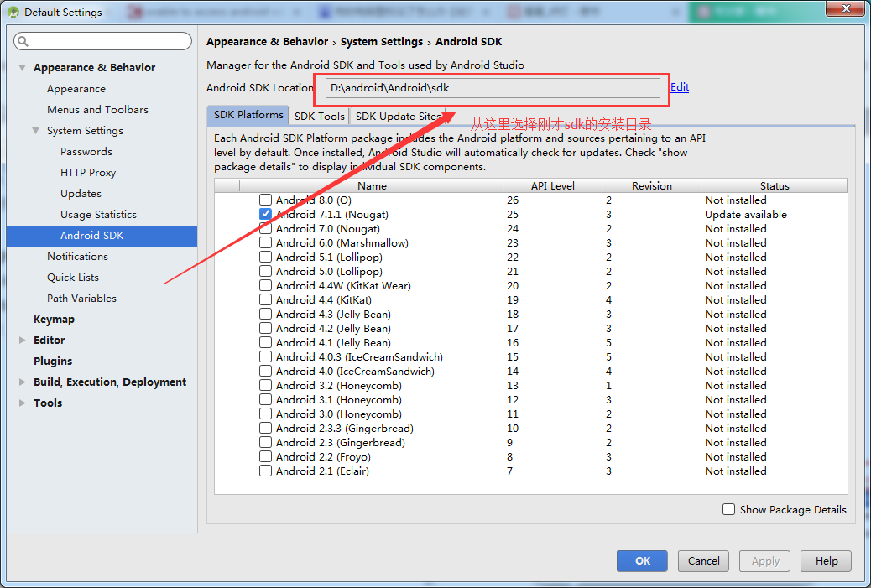Click the Android Studio icon in title bar

(13, 12)
